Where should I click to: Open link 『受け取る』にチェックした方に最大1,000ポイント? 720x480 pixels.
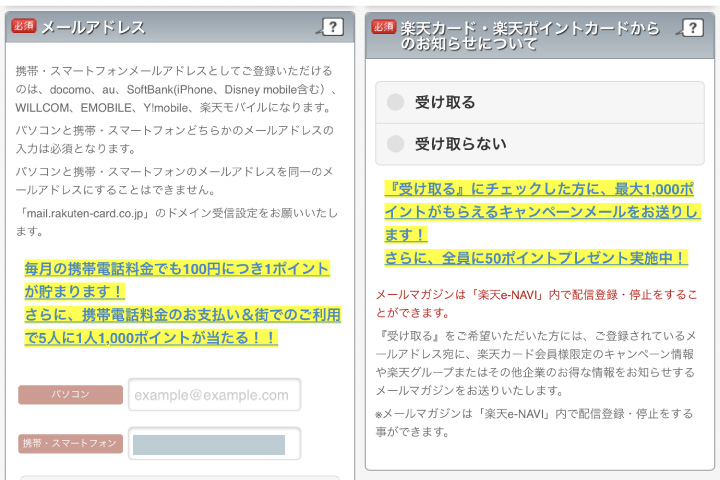tap(542, 212)
